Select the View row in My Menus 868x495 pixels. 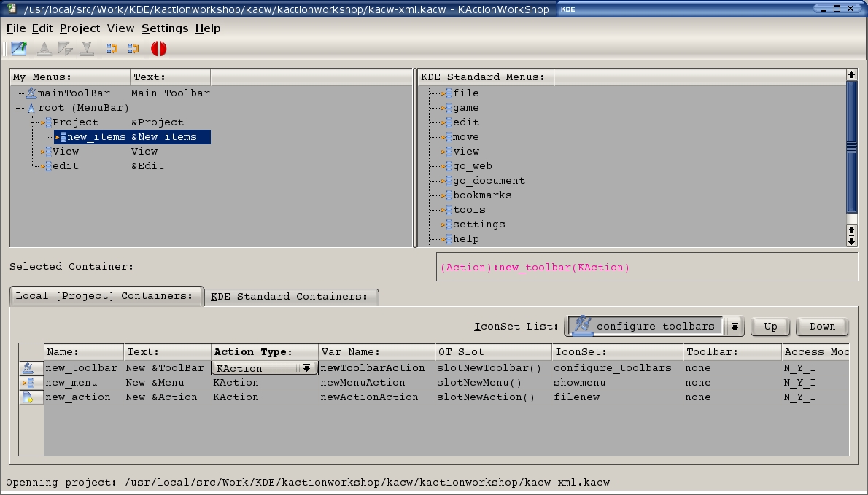pyautogui.click(x=66, y=152)
